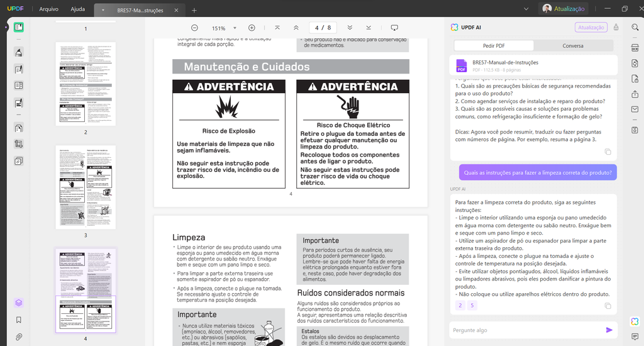Open the zoom level dropdown arrow

235,28
